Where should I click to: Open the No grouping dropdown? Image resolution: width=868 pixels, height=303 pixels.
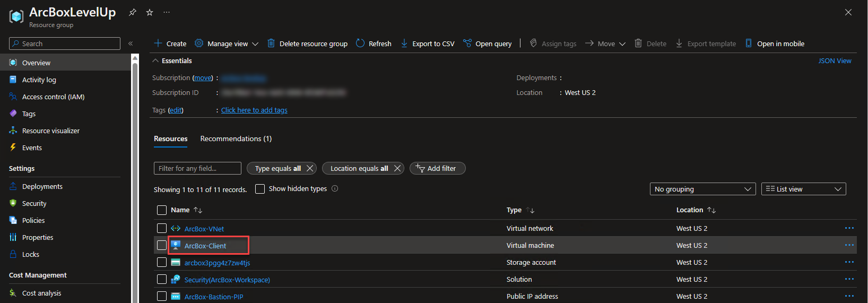703,189
